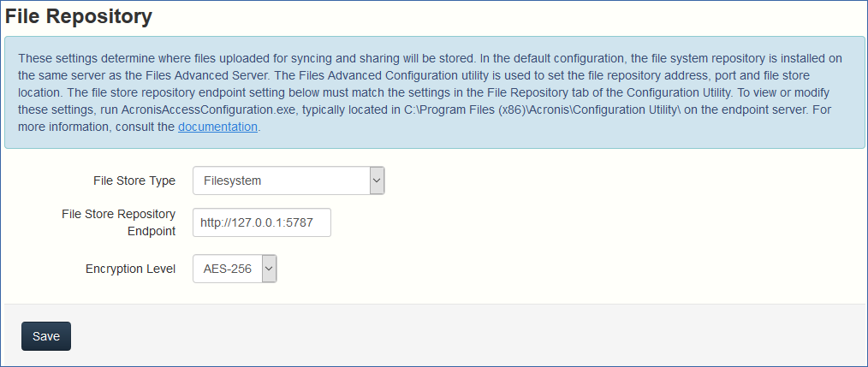This screenshot has width=868, height=367.
Task: Open the File Store Type dropdown
Action: click(288, 181)
